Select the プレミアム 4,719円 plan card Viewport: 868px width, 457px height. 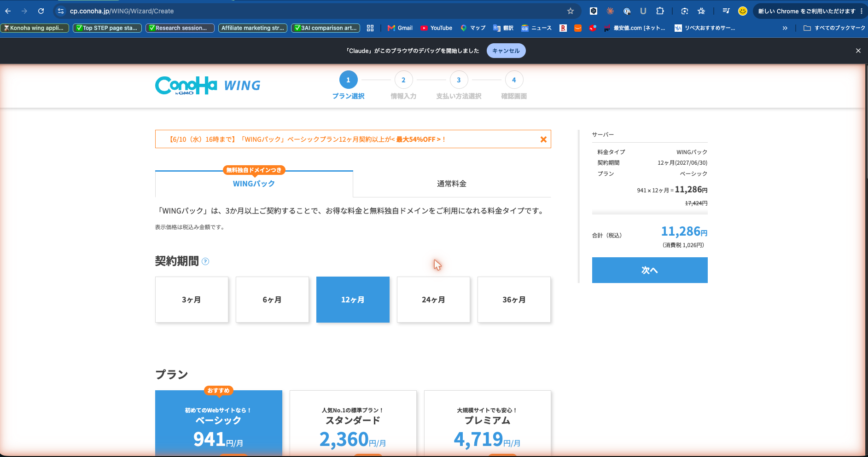488,423
